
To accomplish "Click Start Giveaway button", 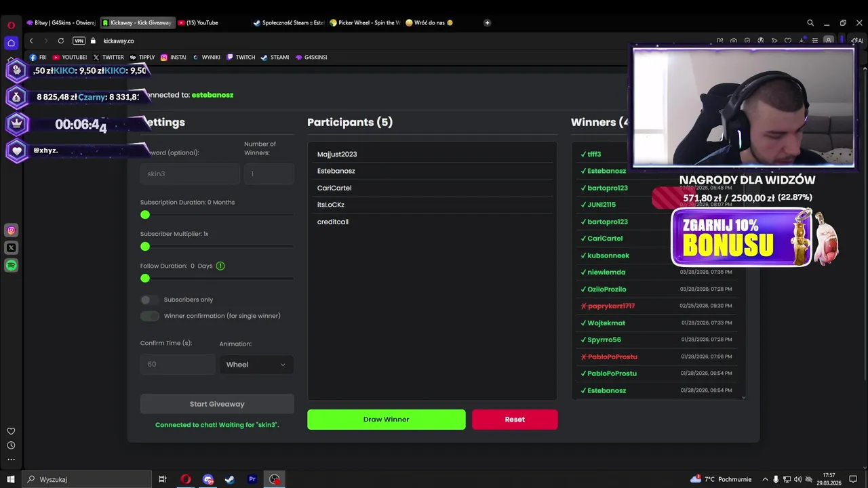I will [x=217, y=404].
